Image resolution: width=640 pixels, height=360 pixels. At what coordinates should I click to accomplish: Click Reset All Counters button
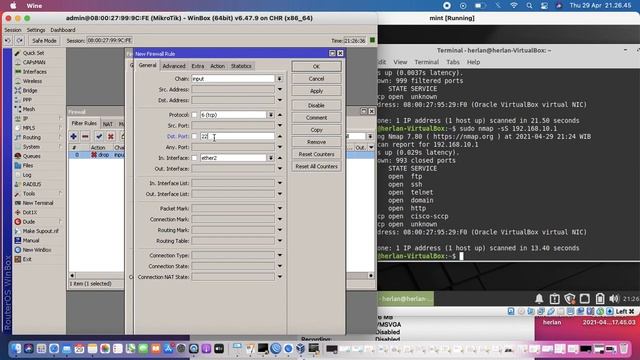[x=316, y=167]
